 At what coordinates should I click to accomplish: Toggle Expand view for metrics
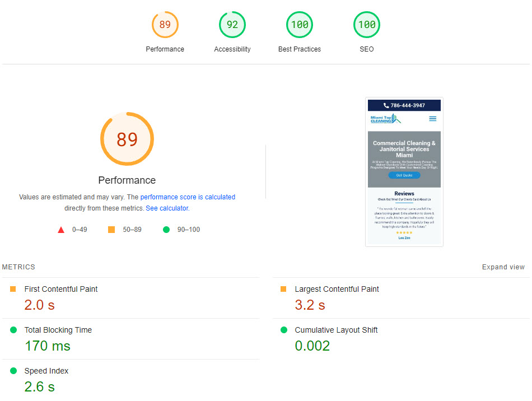click(503, 267)
